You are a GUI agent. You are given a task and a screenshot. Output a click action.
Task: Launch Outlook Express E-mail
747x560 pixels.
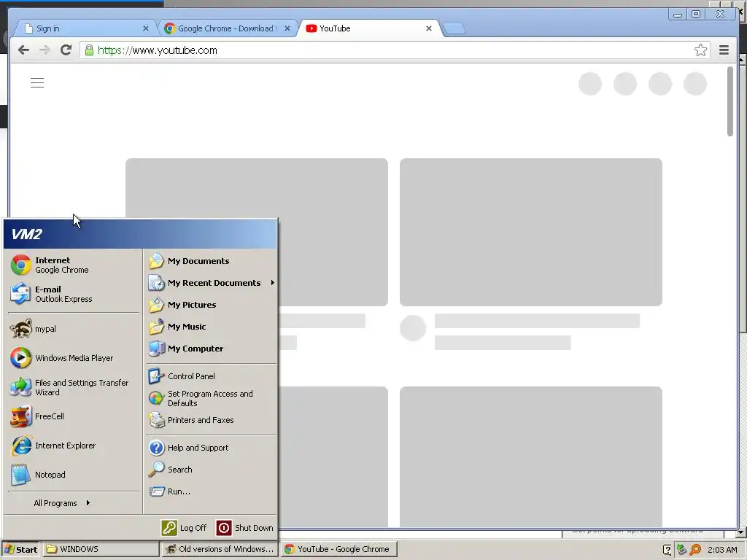74,294
